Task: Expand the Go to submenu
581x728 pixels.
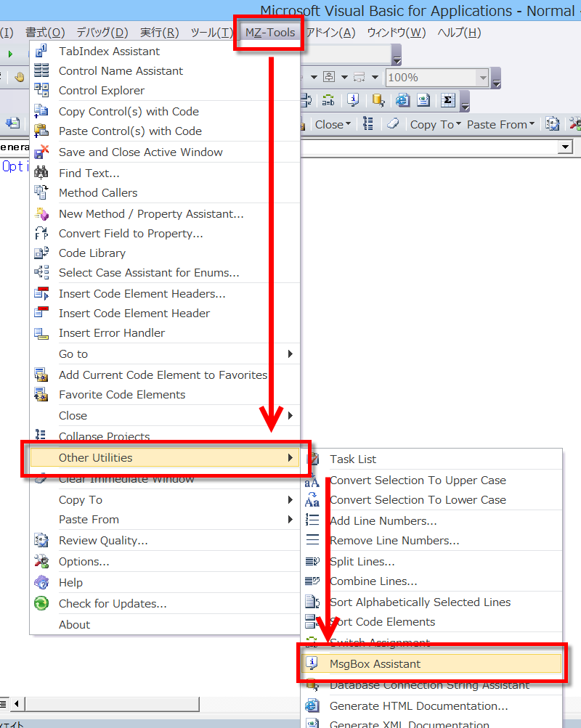Action: (x=290, y=354)
